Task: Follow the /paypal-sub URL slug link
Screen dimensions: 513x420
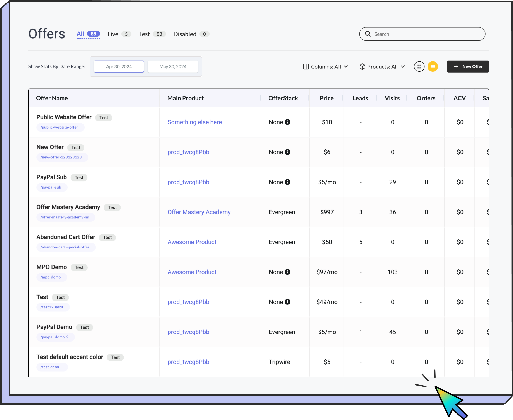Action: coord(51,187)
